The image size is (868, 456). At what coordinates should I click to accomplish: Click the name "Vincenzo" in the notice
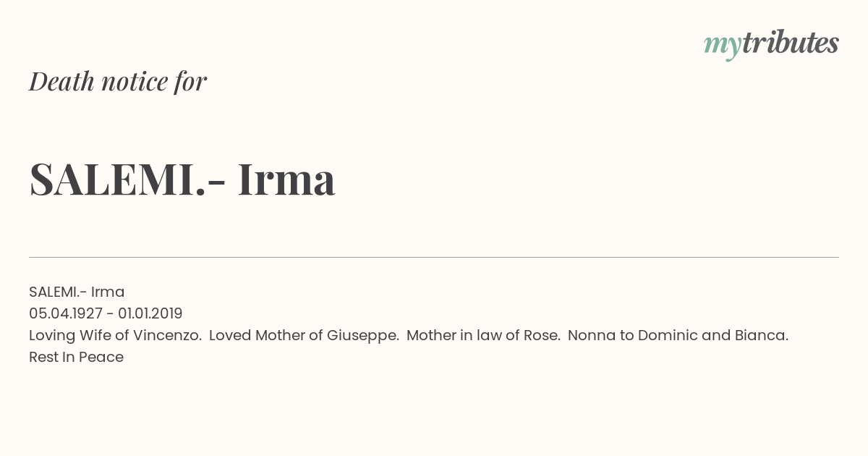166,335
